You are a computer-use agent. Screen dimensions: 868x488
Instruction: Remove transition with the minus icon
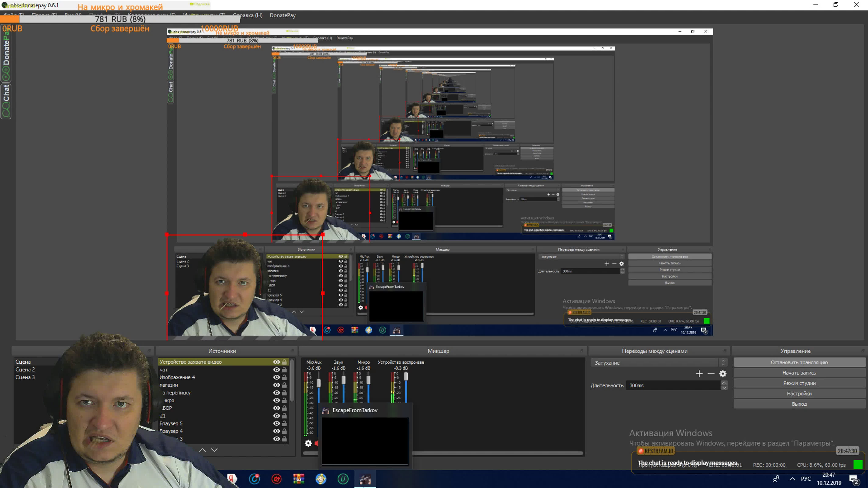pyautogui.click(x=711, y=374)
